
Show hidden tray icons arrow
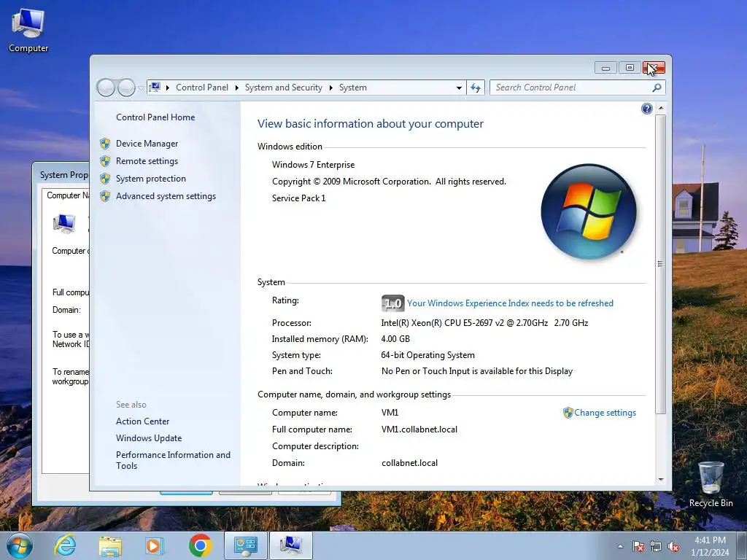[620, 546]
